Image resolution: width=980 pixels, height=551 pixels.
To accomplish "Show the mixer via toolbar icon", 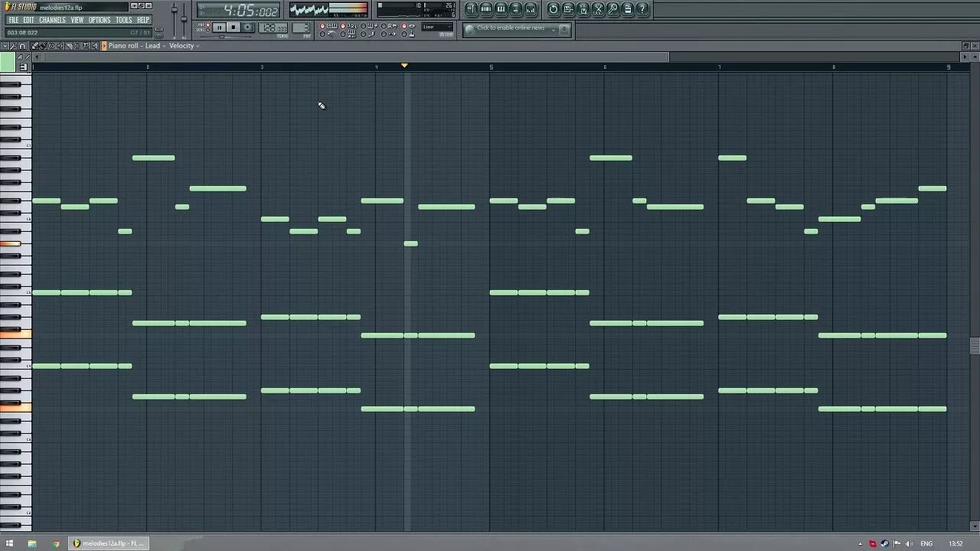I will click(x=531, y=9).
